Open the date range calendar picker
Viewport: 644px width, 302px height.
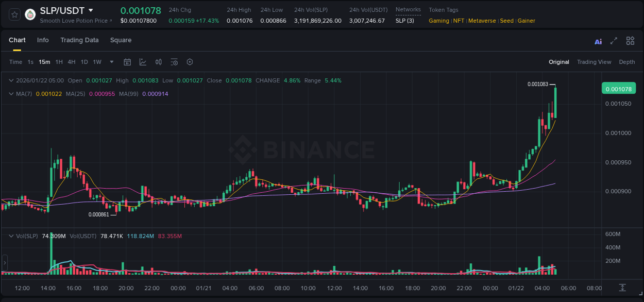[127, 62]
